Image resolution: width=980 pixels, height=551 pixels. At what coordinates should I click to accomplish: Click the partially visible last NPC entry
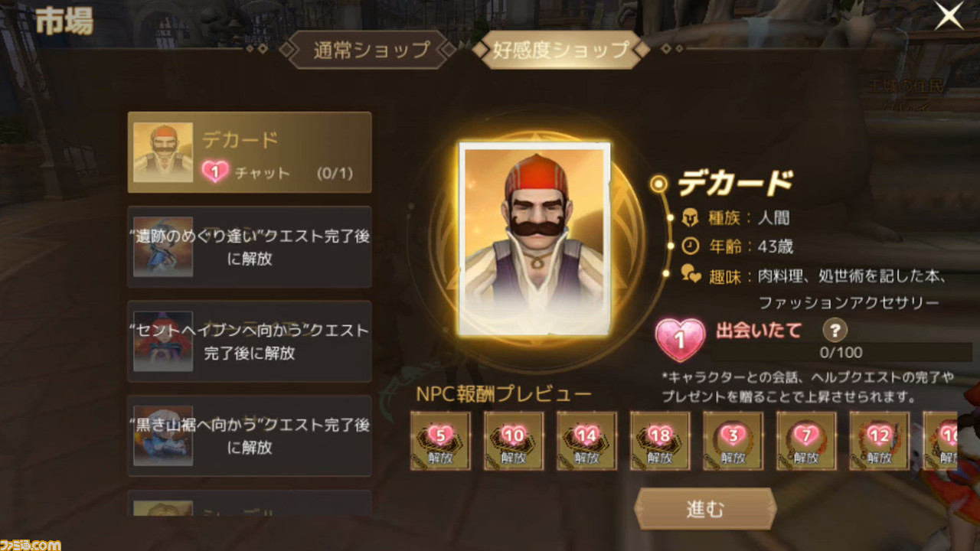(x=250, y=503)
